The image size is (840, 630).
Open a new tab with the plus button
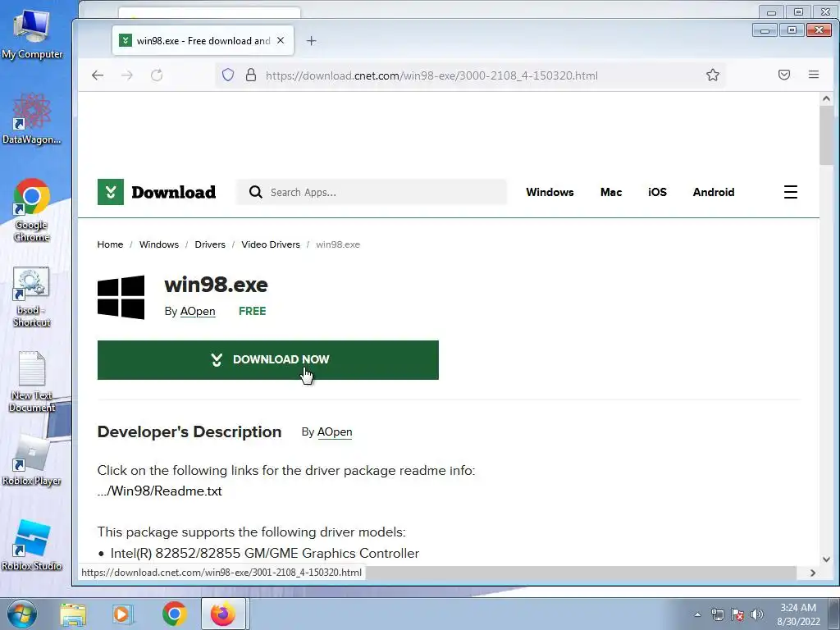(311, 41)
